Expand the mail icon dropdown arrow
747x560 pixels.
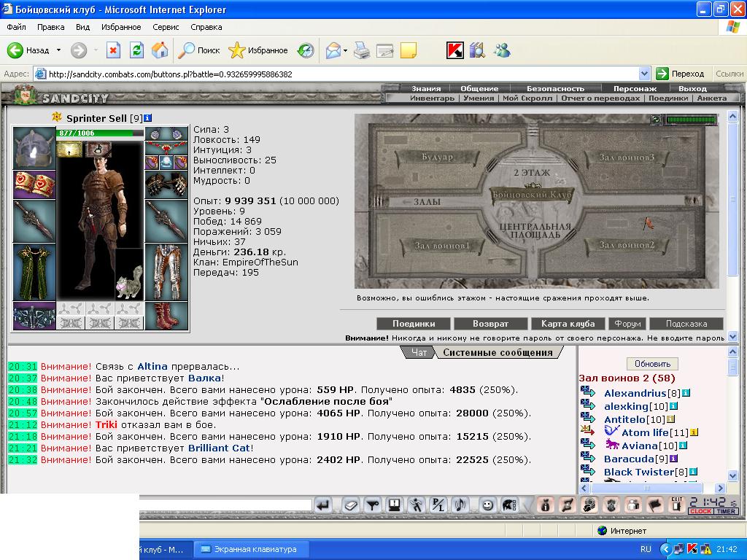point(345,50)
